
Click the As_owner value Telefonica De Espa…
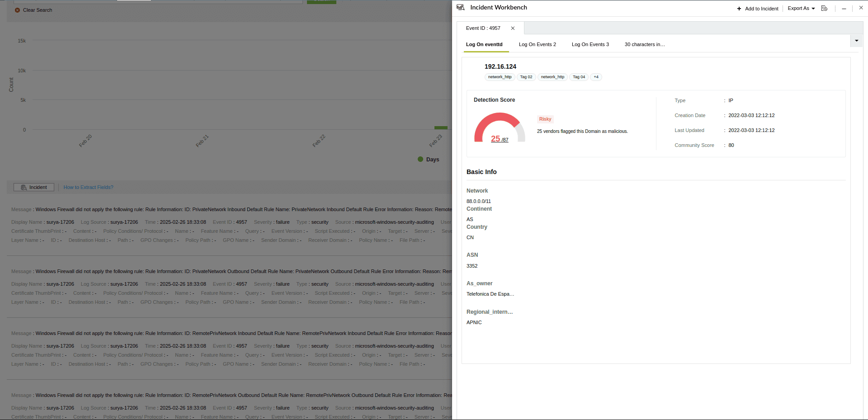click(491, 294)
